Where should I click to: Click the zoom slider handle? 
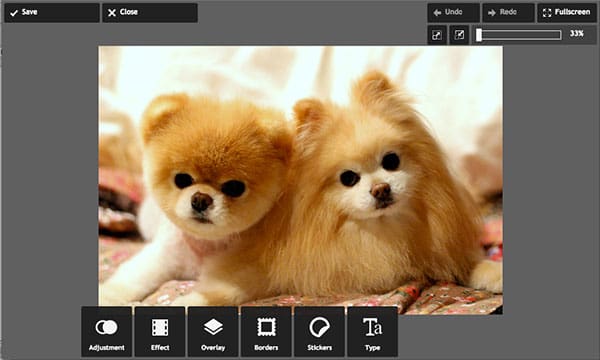479,35
